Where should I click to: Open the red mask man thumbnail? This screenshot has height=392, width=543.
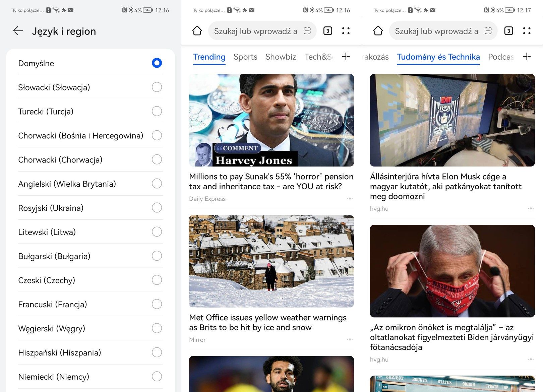pyautogui.click(x=452, y=271)
